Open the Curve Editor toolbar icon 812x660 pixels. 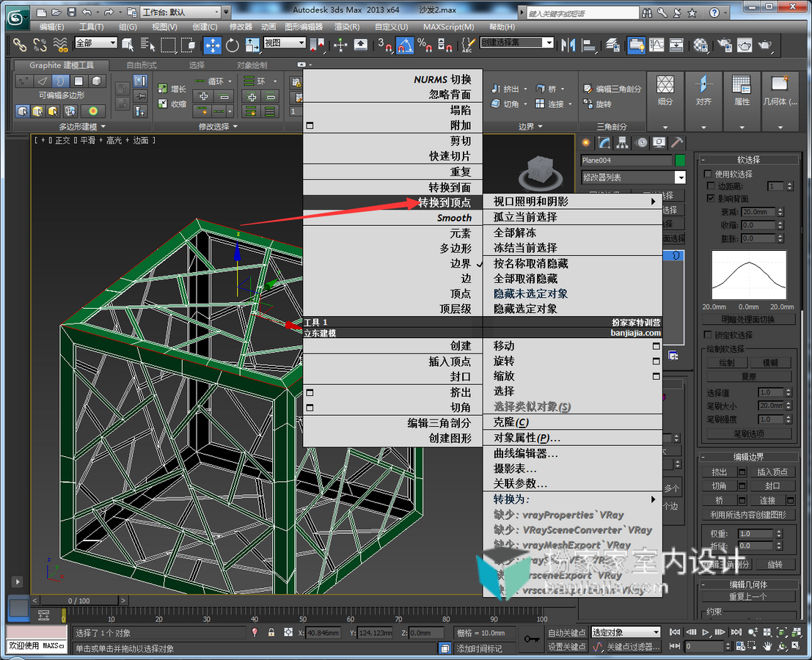pos(656,45)
